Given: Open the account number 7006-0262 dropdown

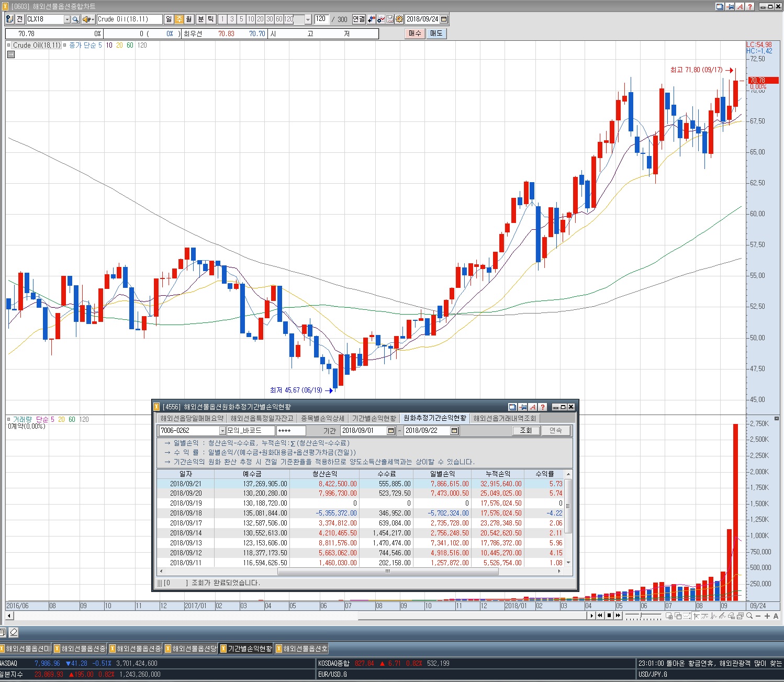Looking at the screenshot, I should tap(222, 431).
